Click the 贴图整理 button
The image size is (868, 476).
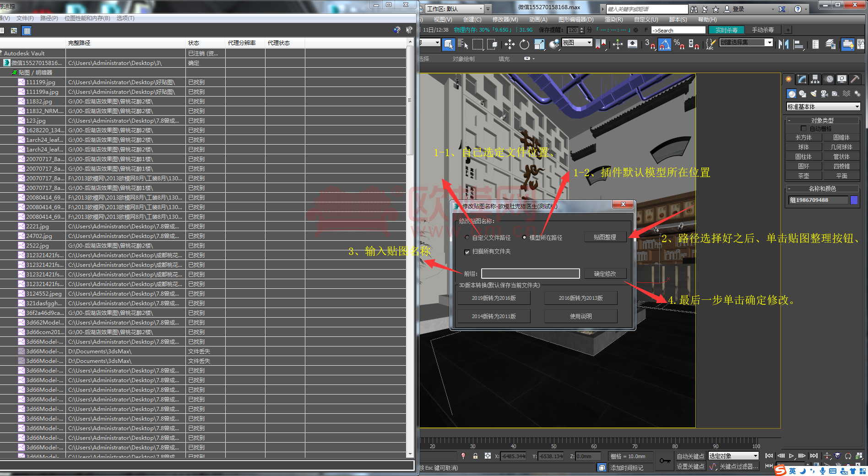(605, 237)
